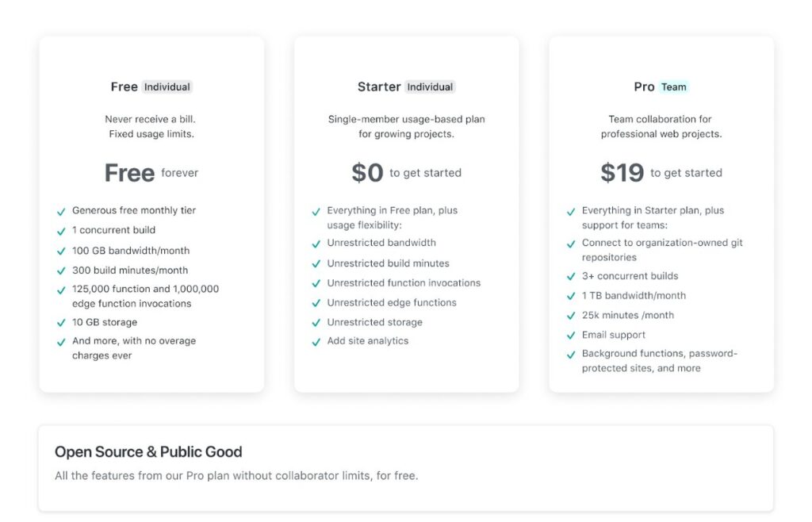Image resolution: width=812 pixels, height=522 pixels.
Task: Select the 'Pro' plan title
Action: [644, 87]
